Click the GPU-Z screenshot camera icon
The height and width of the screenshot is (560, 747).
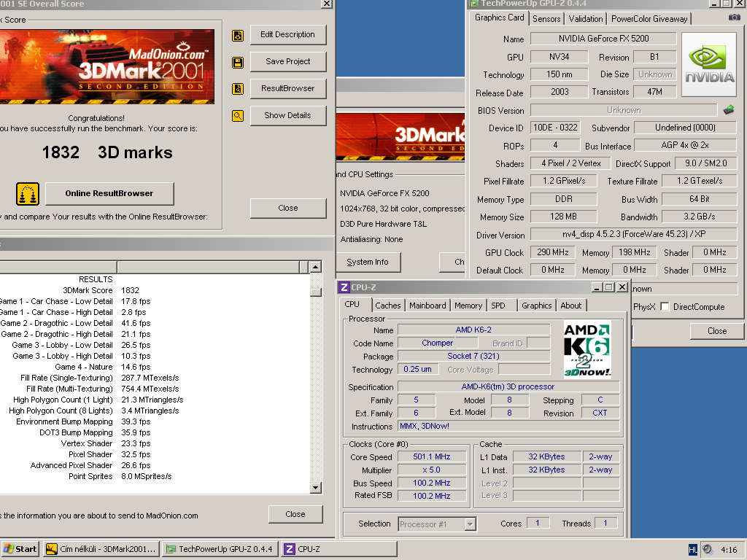tap(734, 17)
